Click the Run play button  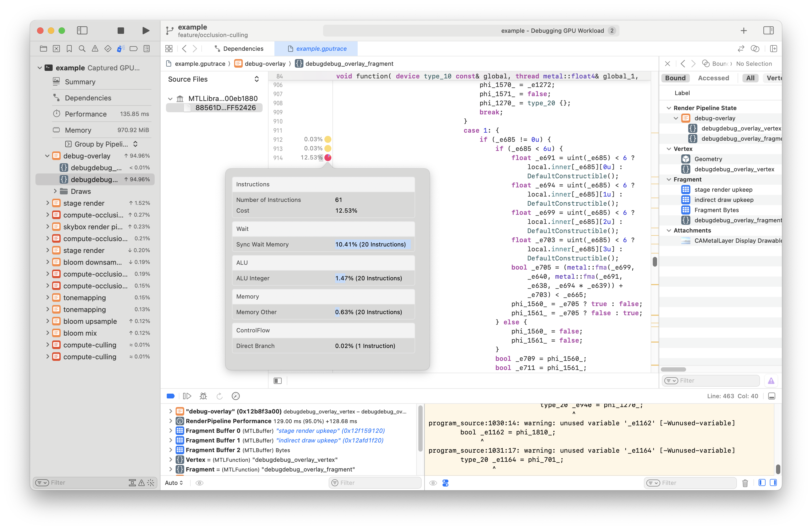(x=146, y=30)
